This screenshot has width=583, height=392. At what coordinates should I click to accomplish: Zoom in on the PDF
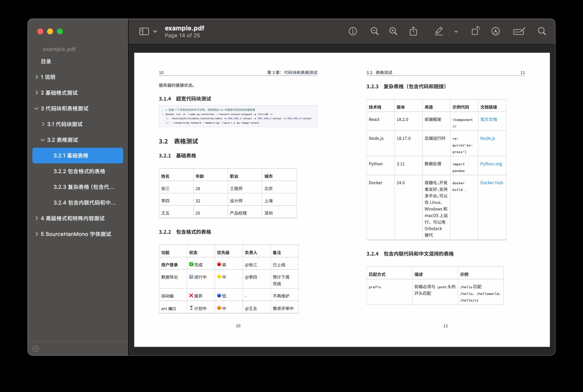pos(393,31)
